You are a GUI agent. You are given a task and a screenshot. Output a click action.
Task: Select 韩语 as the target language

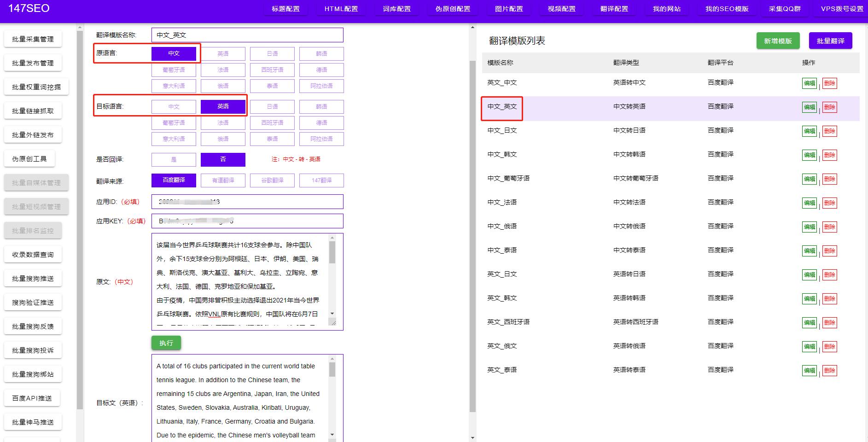321,106
